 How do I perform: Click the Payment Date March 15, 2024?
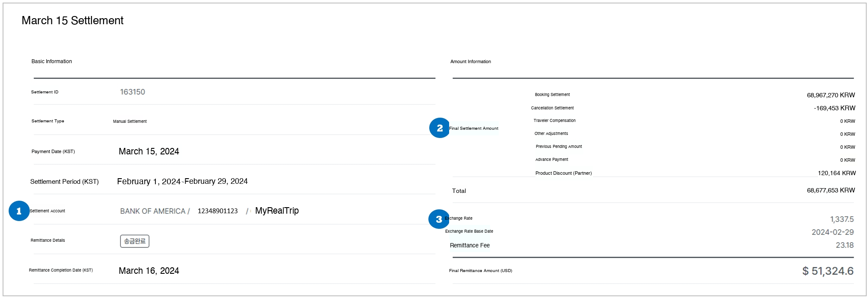(x=149, y=151)
